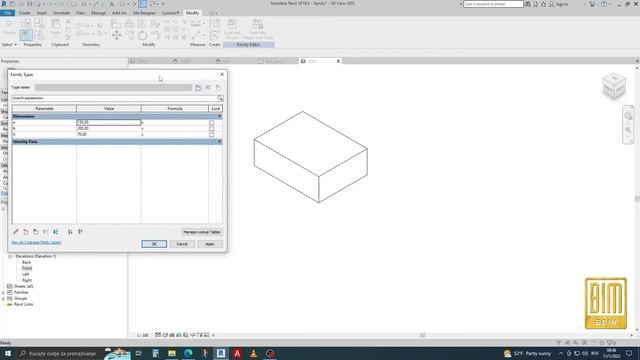Click the Align tool in the Modify panel
Screen dimensions: 640x360
pyautogui.click(x=116, y=24)
